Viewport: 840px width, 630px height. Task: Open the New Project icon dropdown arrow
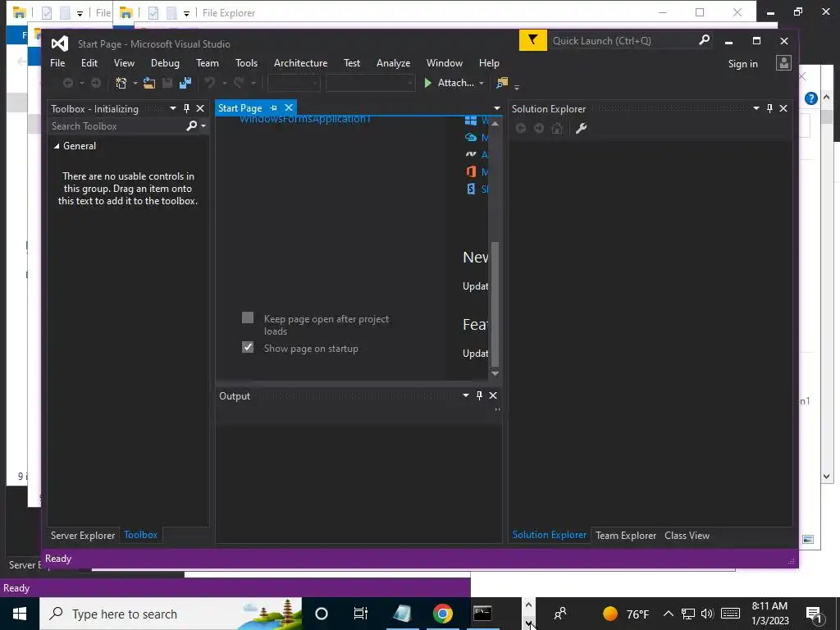pyautogui.click(x=135, y=83)
